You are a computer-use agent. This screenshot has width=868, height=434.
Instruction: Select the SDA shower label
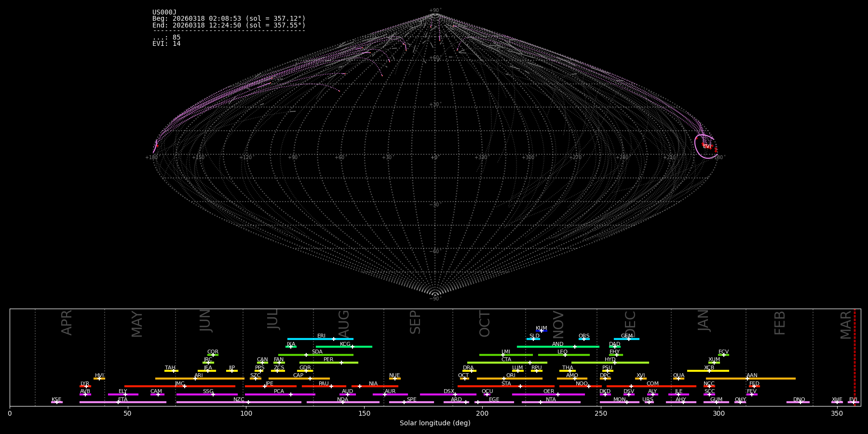tap(317, 352)
